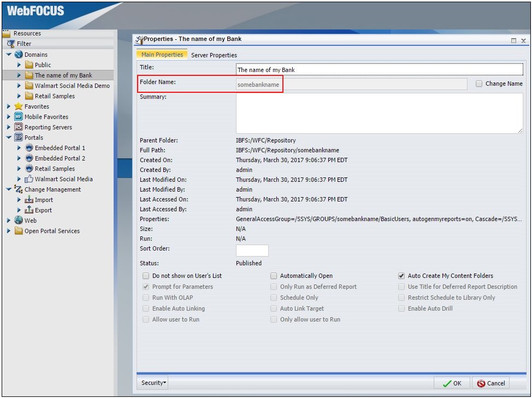Click Embedded Portal 1 icon
532x398 pixels.
pyautogui.click(x=29, y=148)
